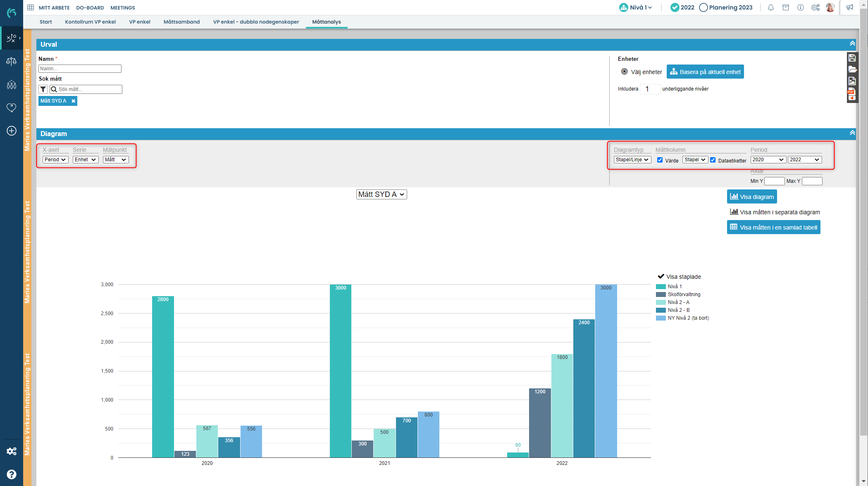Open the Serie Enhet dropdown
This screenshot has height=486, width=868.
(86, 160)
